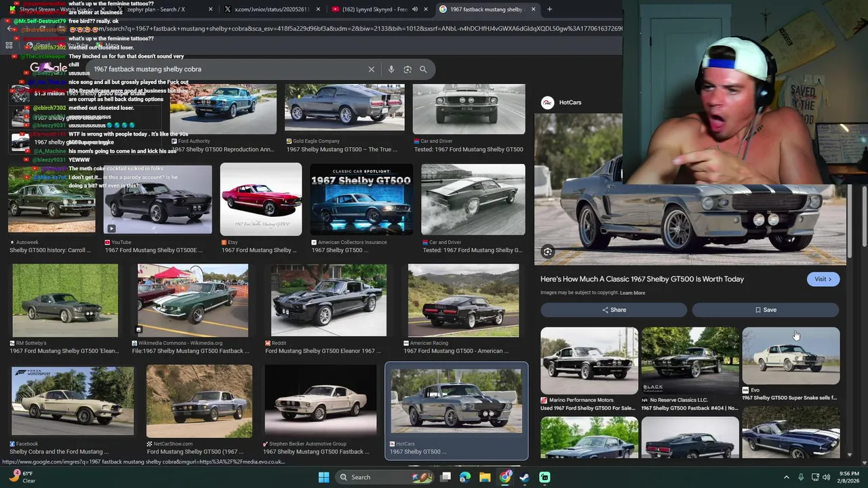This screenshot has height=488, width=868.
Task: Search inside preview image with Lens icon
Action: pos(547,252)
